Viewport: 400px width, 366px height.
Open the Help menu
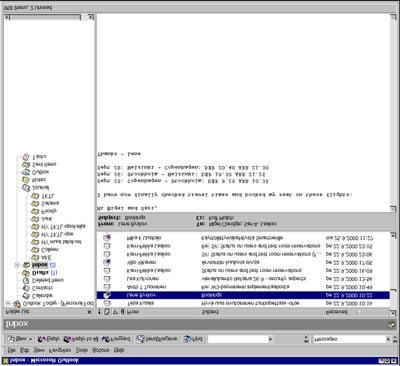coord(119,350)
